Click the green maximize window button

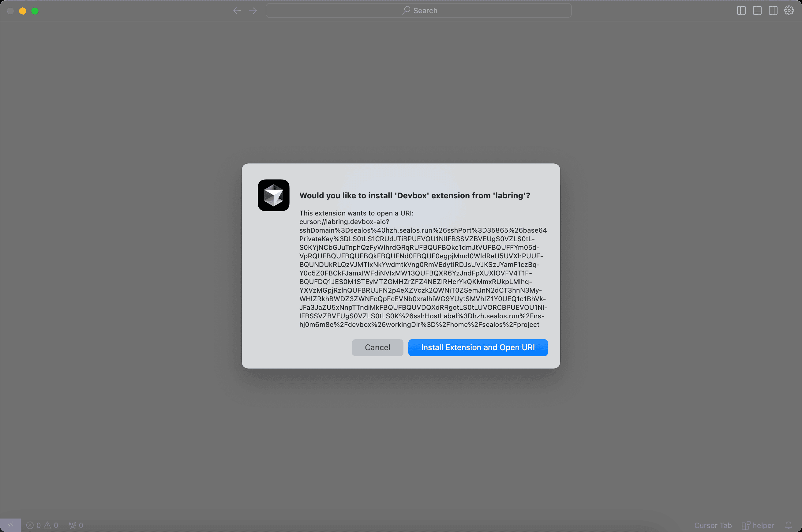point(35,11)
